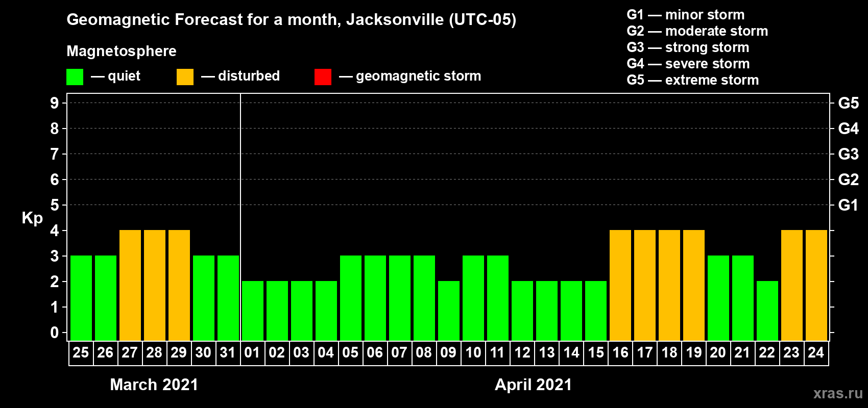
Task: Click the '— disturbed' legend text
Action: coord(240,76)
